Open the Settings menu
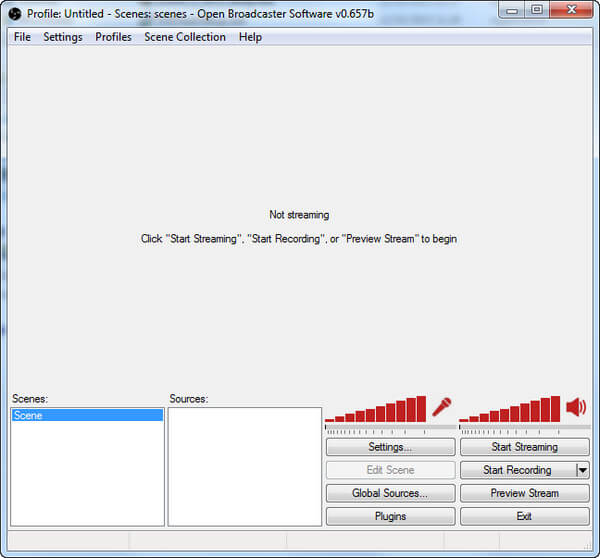The width and height of the screenshot is (600, 558). pyautogui.click(x=63, y=37)
